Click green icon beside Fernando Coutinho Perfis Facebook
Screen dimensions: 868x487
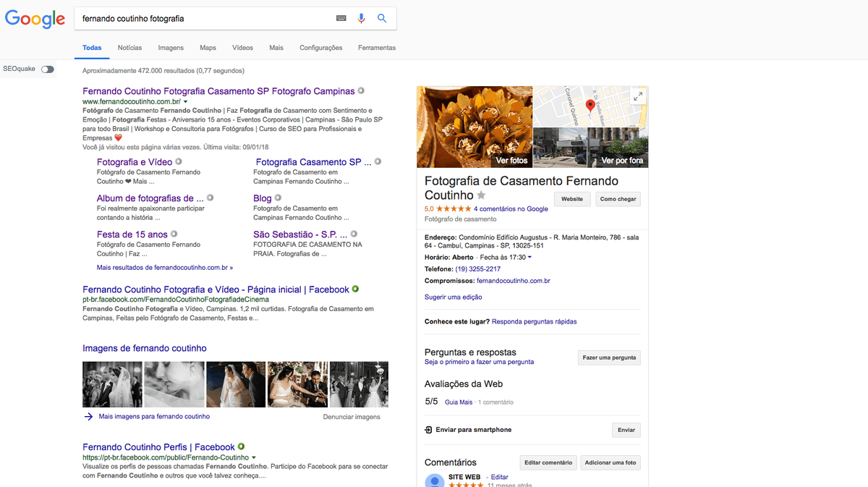241,446
